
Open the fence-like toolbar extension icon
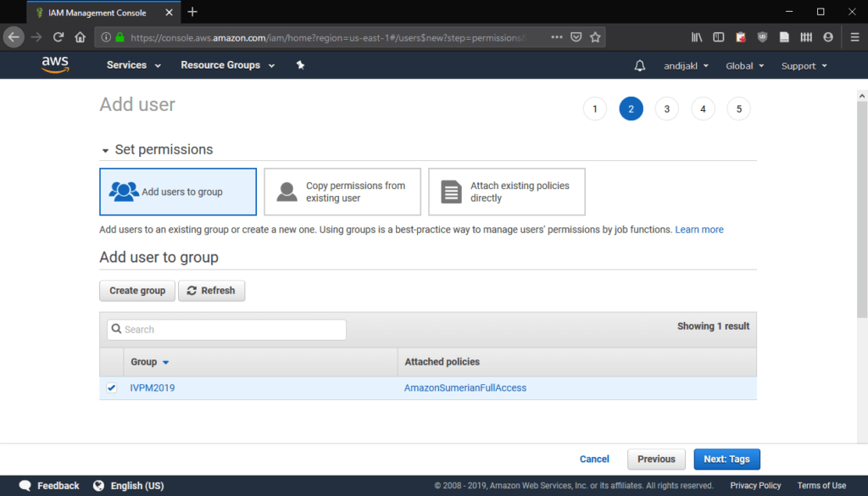(806, 37)
